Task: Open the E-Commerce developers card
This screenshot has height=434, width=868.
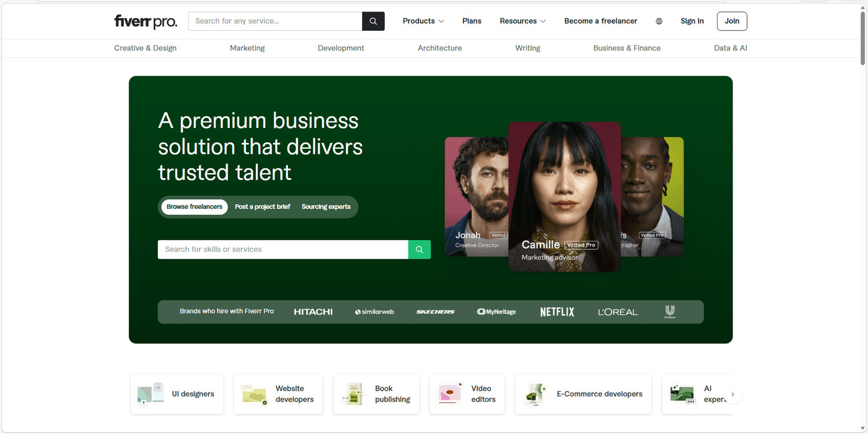Action: (583, 394)
